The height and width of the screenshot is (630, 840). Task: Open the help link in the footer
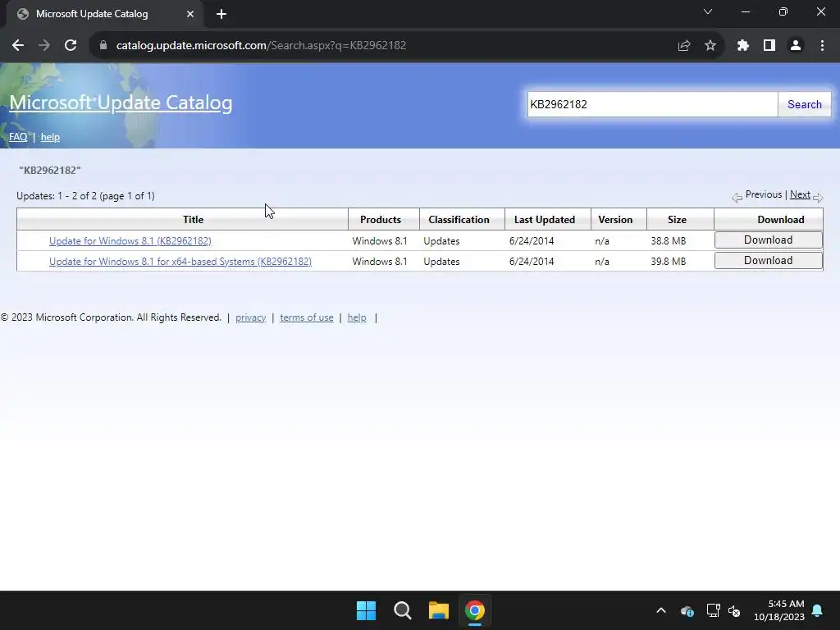pyautogui.click(x=357, y=317)
